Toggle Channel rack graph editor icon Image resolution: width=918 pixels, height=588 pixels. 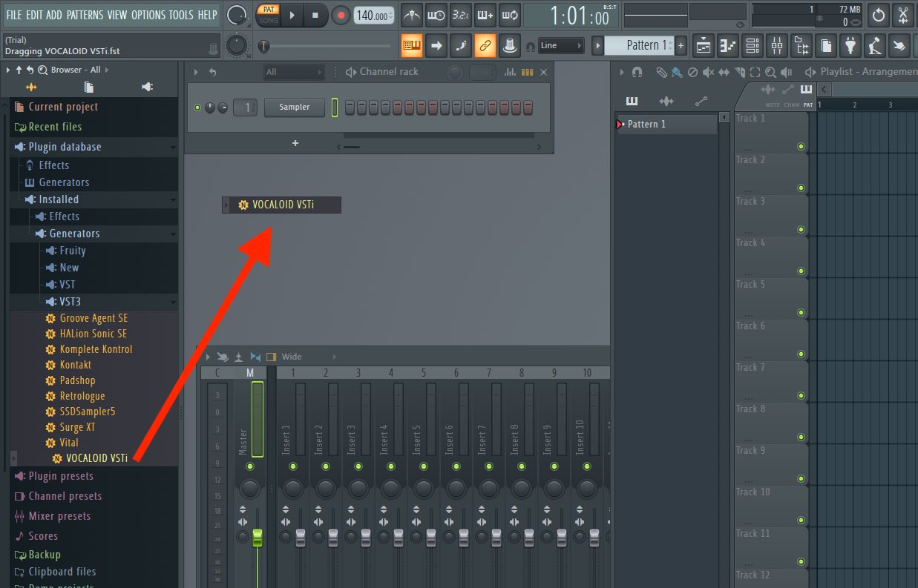click(x=510, y=72)
